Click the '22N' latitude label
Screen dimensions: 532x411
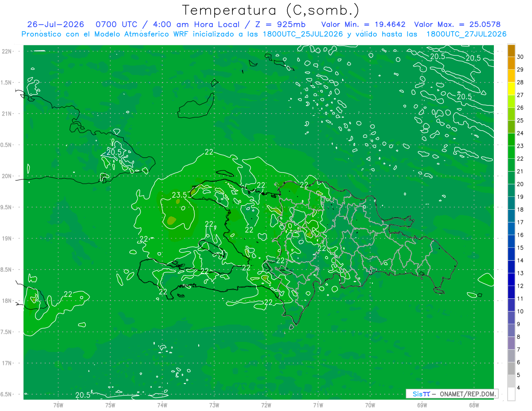(8, 51)
